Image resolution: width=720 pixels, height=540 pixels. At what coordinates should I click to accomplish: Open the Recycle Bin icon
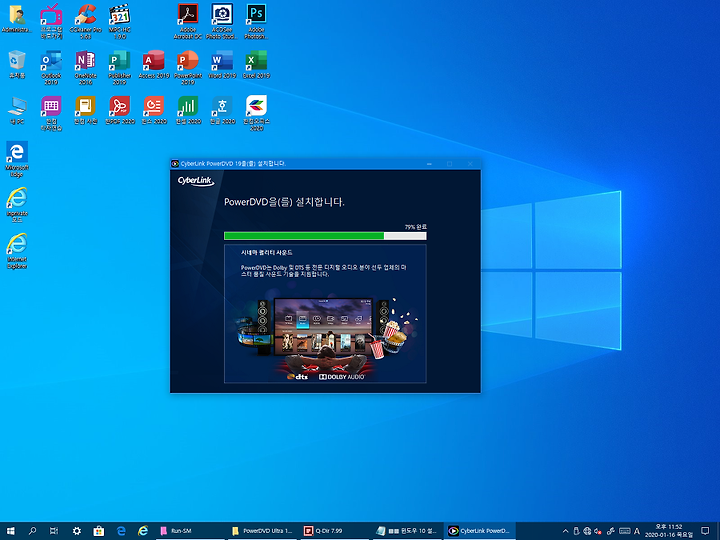17,64
